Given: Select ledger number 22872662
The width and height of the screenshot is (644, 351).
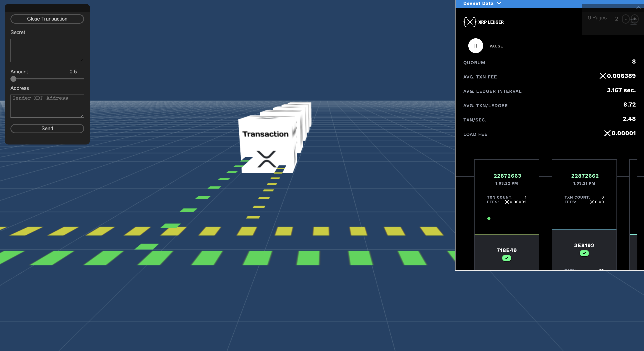Looking at the screenshot, I should pos(585,176).
